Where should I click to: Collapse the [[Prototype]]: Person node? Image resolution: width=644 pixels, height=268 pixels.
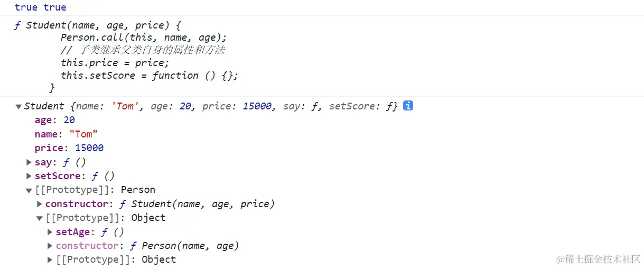(x=29, y=190)
